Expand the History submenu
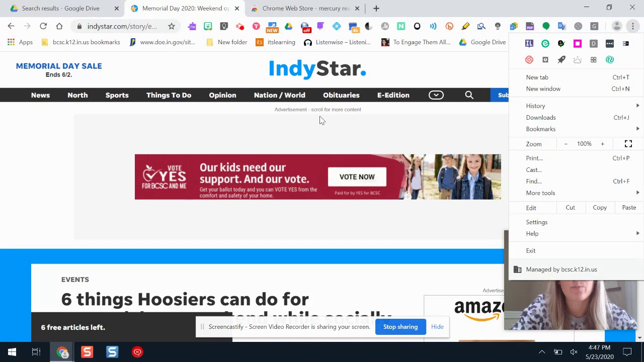Image resolution: width=644 pixels, height=362 pixels. (576, 106)
